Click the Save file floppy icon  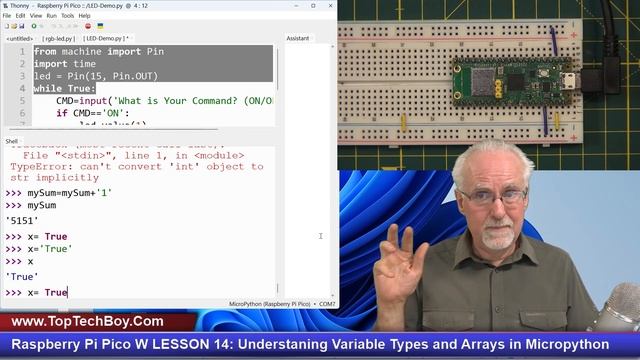click(22, 26)
